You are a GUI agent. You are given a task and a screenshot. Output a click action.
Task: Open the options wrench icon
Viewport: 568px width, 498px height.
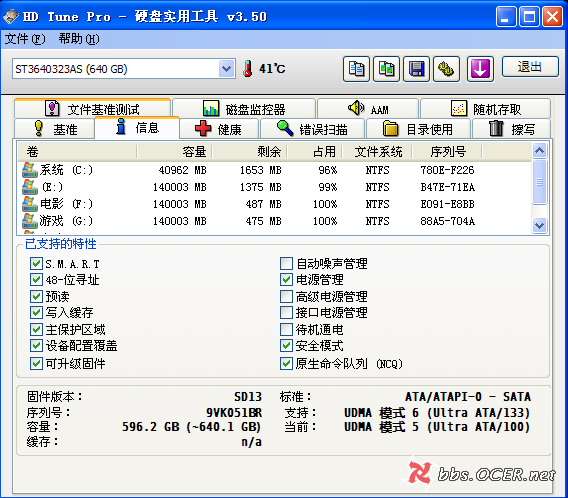click(x=447, y=68)
